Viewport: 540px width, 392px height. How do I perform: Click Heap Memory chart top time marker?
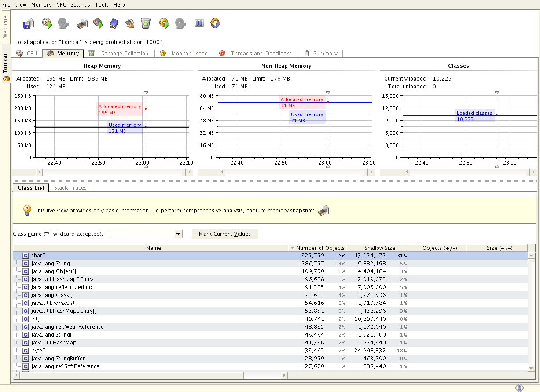tap(146, 92)
